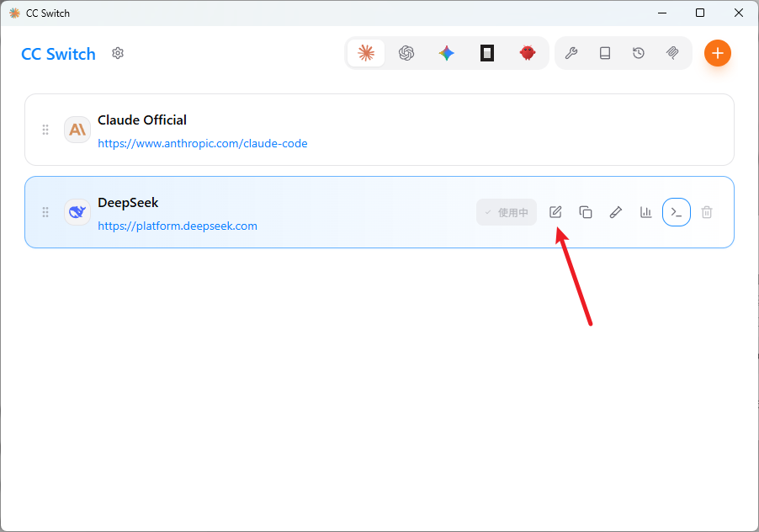Open settings gear next to CC Switch

click(x=118, y=53)
